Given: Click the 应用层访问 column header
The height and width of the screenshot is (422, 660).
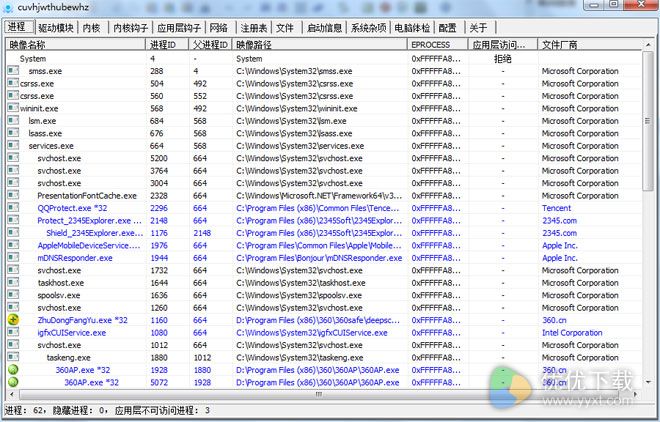Looking at the screenshot, I should pyautogui.click(x=503, y=44).
